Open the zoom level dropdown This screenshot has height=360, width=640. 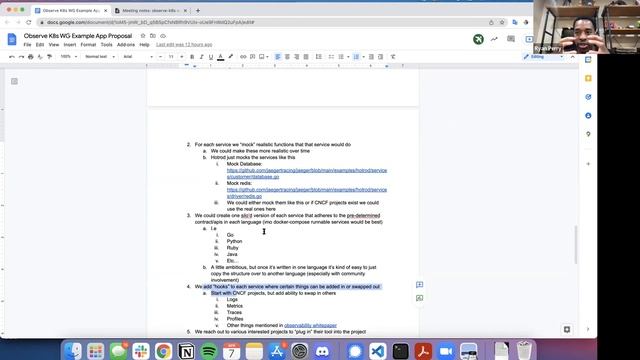coord(69,57)
